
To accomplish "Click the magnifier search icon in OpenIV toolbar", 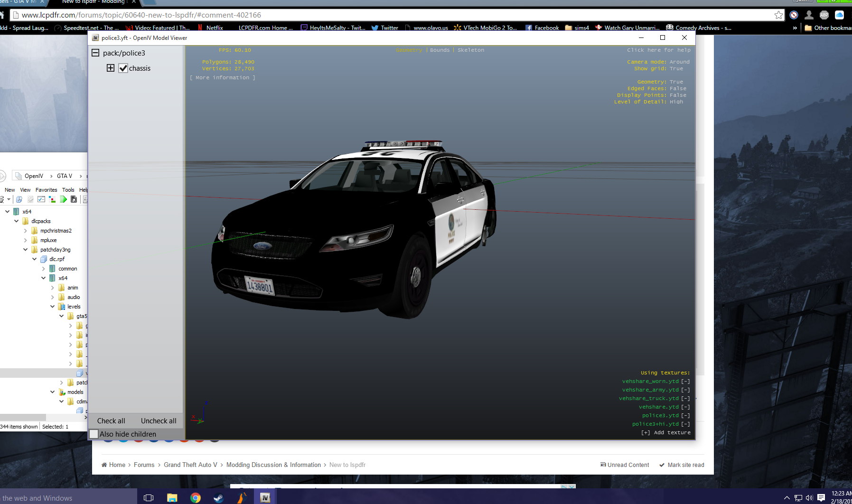I will [x=19, y=199].
